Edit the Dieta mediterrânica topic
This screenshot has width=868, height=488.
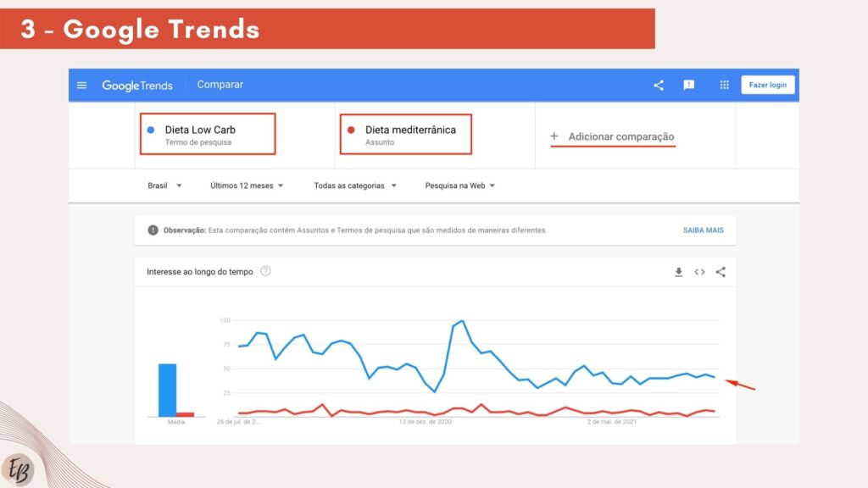coord(406,134)
